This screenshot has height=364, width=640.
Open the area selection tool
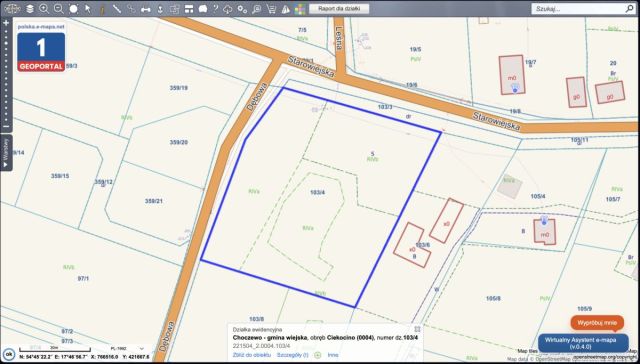coord(175,9)
